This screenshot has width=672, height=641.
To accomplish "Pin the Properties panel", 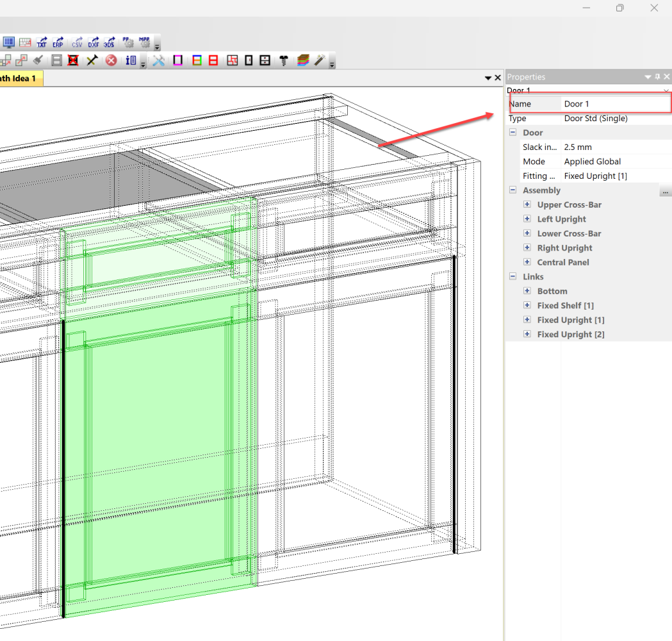I will point(657,77).
